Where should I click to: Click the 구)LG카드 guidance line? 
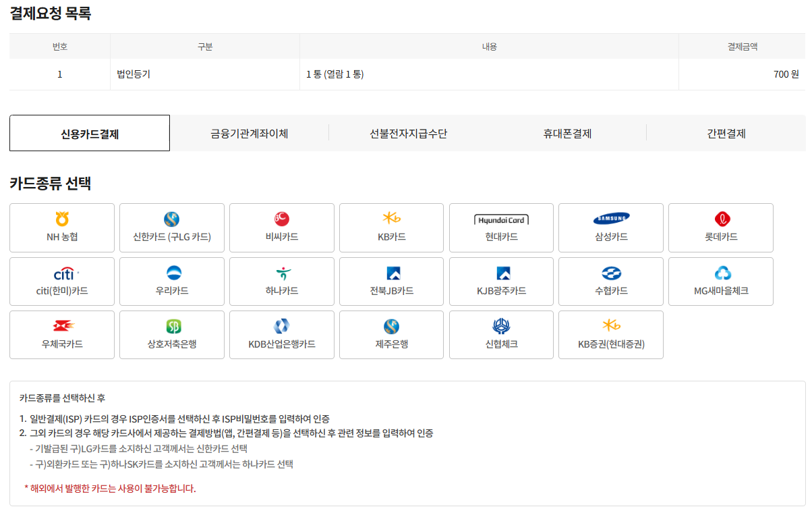[138, 448]
